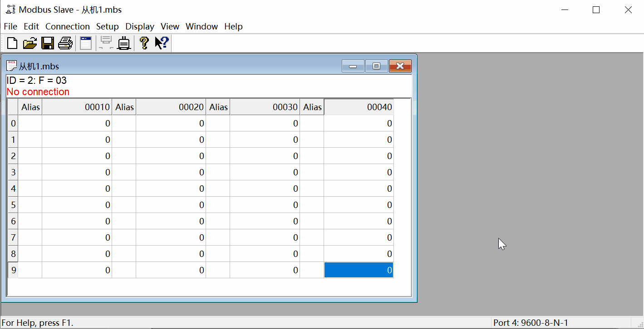Open the File menu

pyautogui.click(x=10, y=26)
